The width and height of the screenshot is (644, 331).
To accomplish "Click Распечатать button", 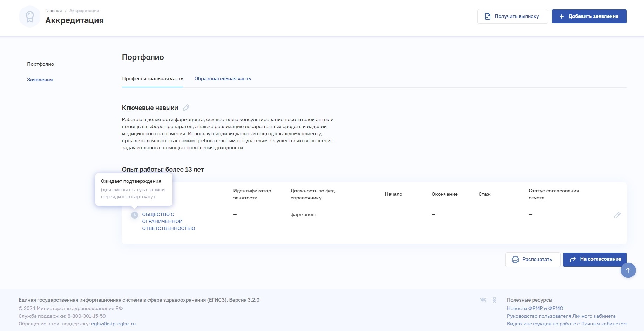I will pyautogui.click(x=533, y=260).
